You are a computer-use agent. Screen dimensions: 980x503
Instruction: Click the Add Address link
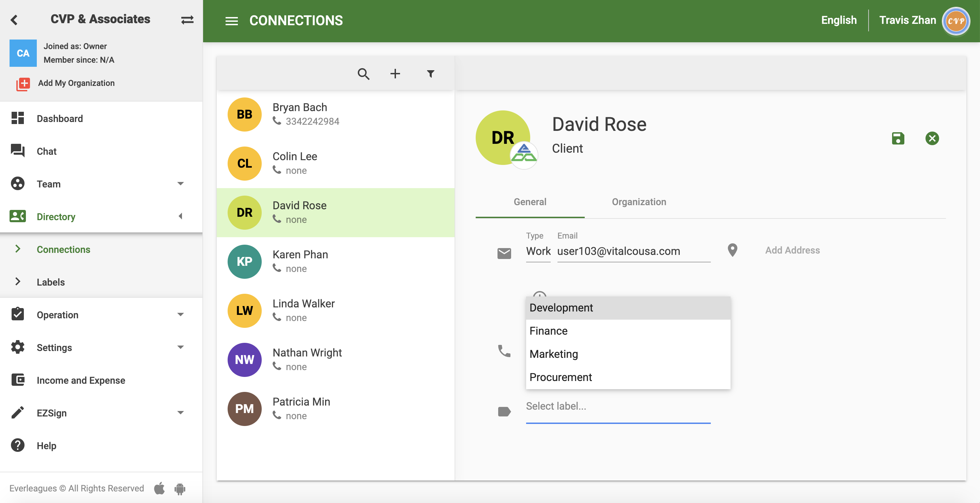[792, 250]
